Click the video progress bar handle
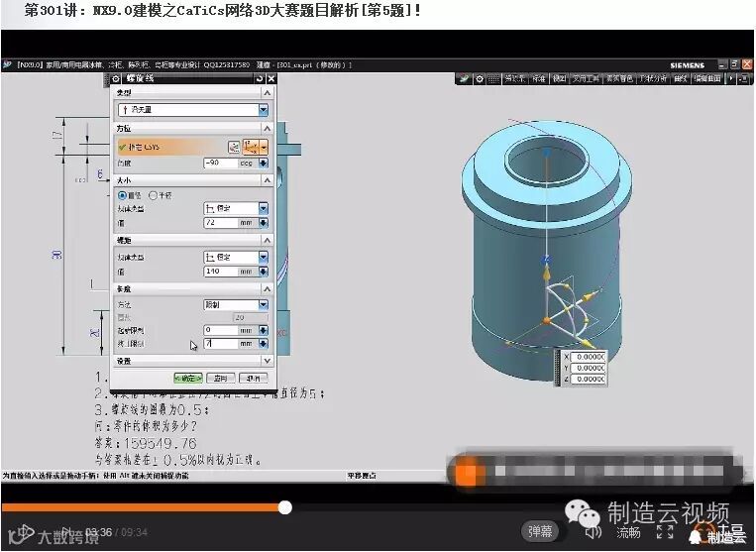 tap(285, 507)
